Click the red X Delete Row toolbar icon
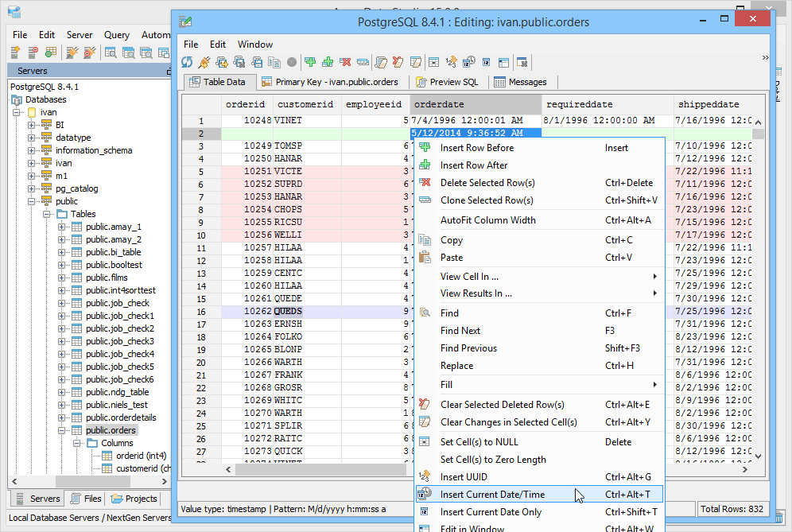Screen dimensions: 792x532 pyautogui.click(x=345, y=62)
